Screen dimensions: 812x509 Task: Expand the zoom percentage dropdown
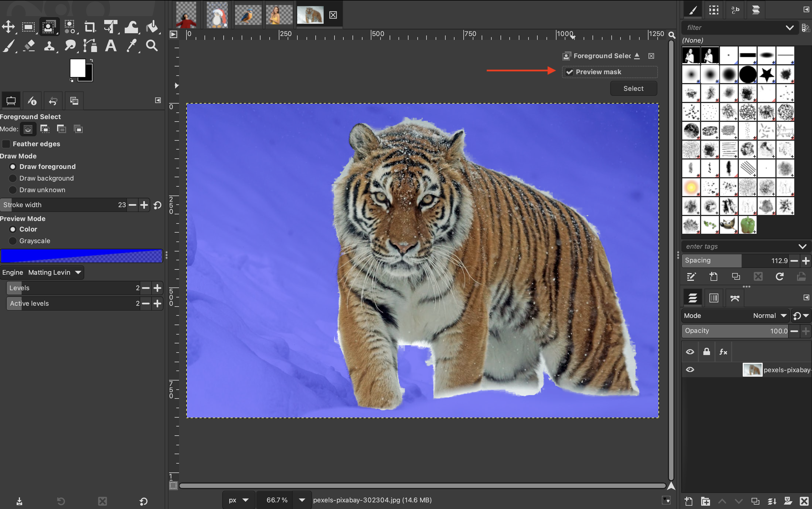click(302, 500)
